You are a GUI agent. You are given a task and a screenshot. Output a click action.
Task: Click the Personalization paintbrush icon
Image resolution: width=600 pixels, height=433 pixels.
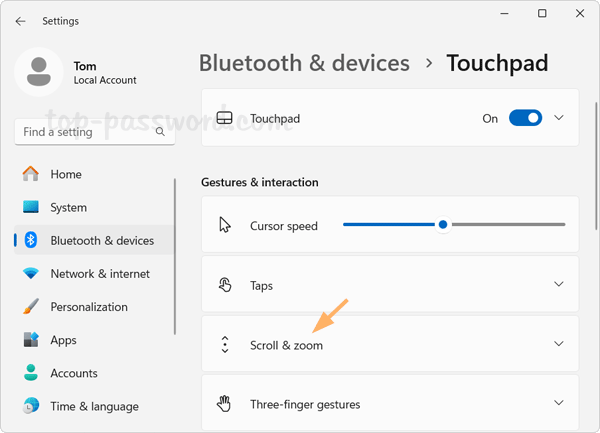(x=31, y=306)
